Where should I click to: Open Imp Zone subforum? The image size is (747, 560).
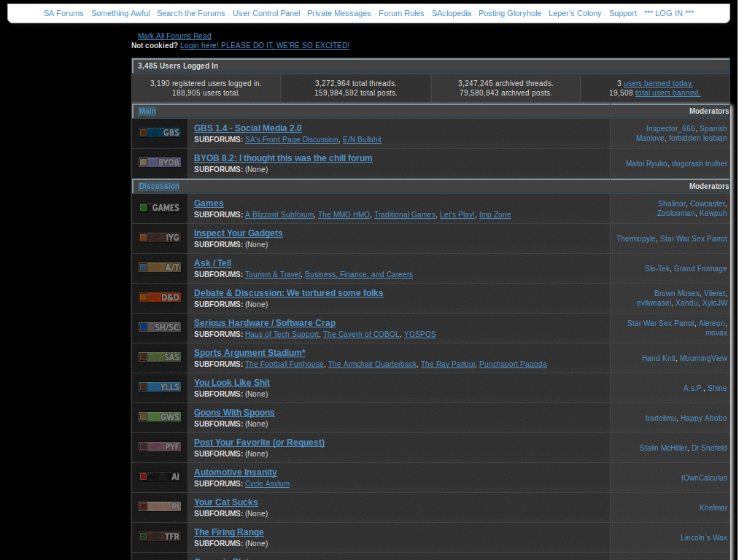coord(495,215)
